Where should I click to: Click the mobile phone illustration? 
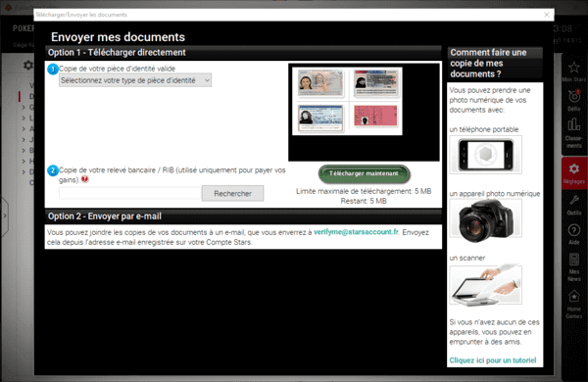pos(486,155)
